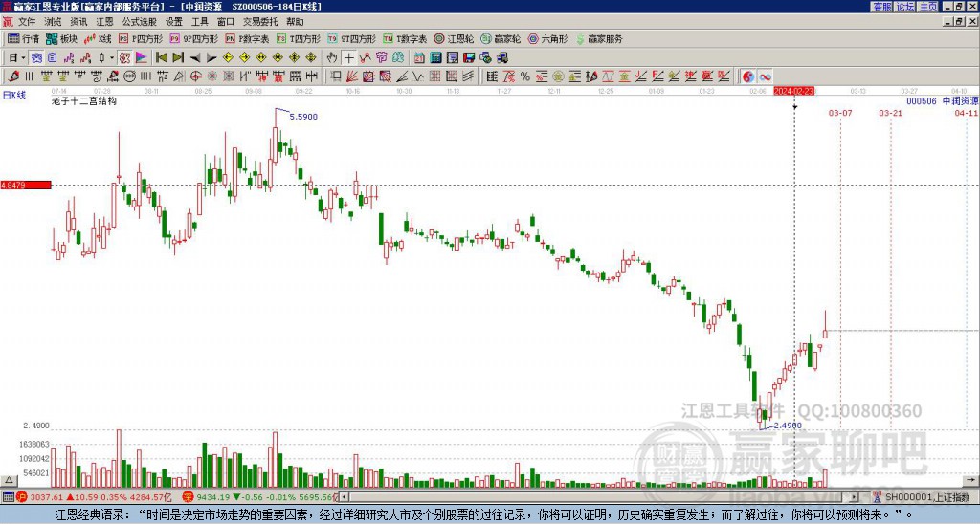Open the P四方形 tool
The height and width of the screenshot is (524, 980).
pyautogui.click(x=141, y=38)
